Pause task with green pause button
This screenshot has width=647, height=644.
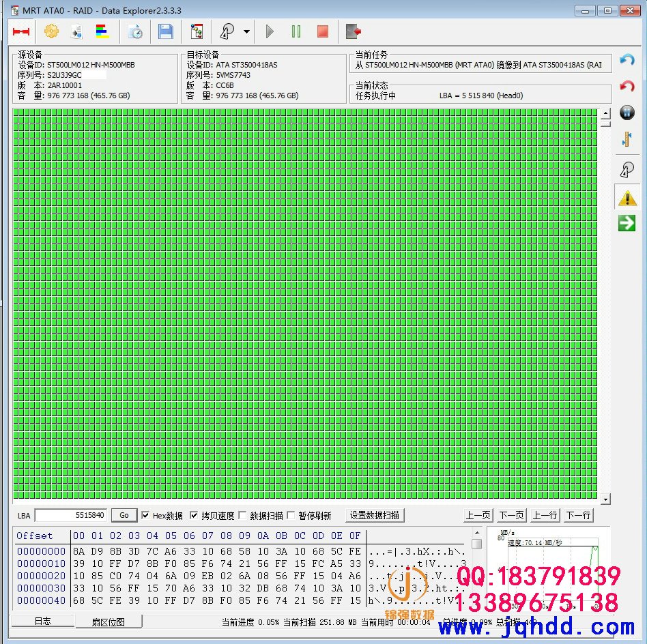pos(296,31)
